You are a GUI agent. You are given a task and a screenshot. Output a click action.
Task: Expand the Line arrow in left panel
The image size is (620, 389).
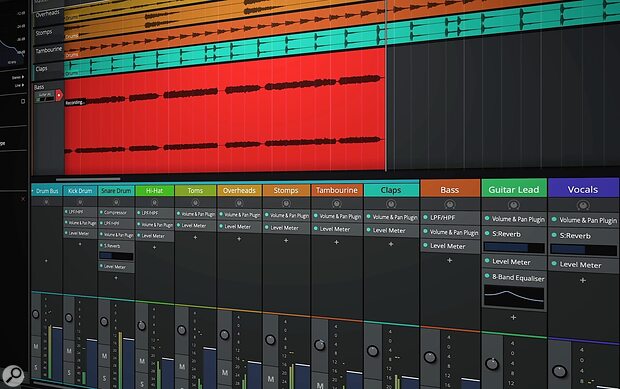coord(23,85)
